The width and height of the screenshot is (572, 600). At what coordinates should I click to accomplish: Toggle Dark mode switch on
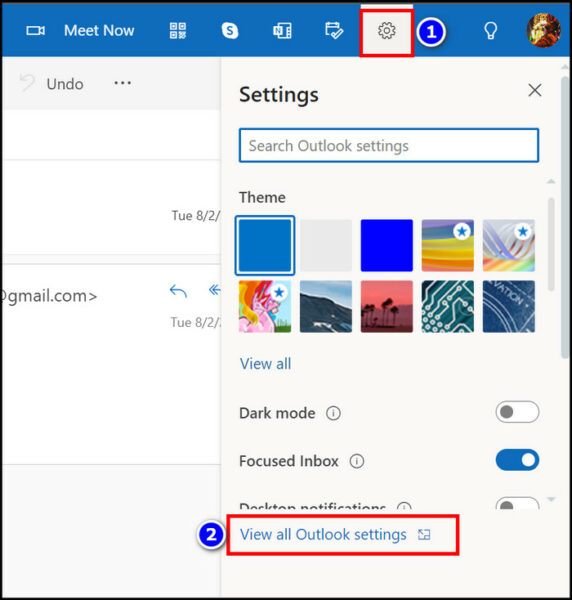coord(517,412)
